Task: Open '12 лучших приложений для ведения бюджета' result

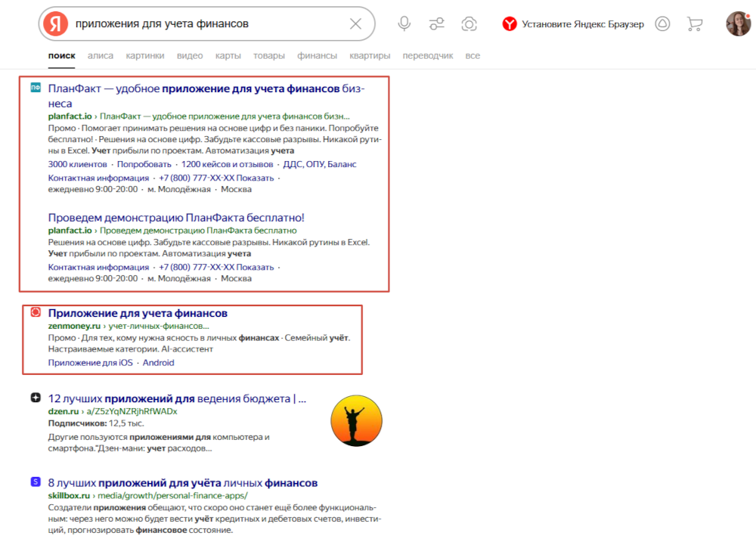Action: tap(177, 398)
